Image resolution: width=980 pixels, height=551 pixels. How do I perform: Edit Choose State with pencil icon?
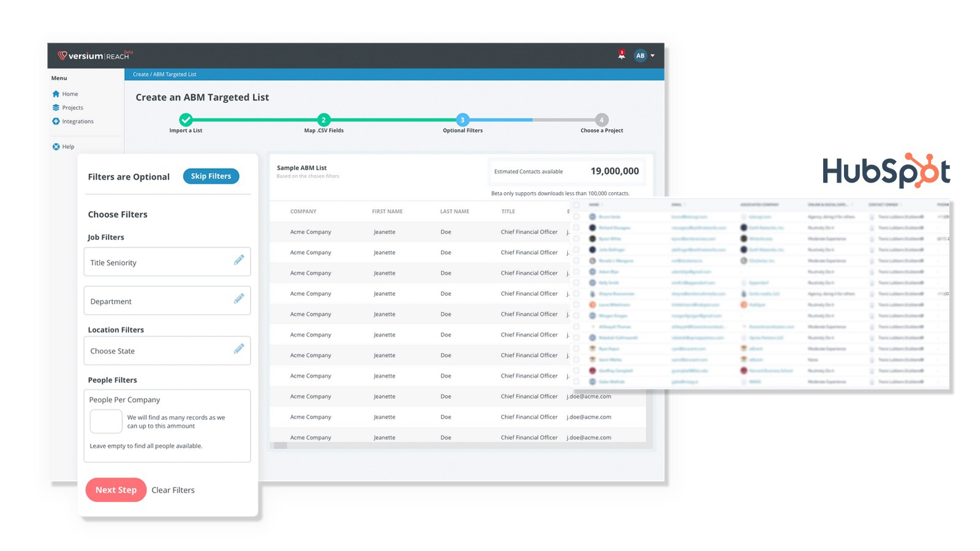[x=239, y=349]
